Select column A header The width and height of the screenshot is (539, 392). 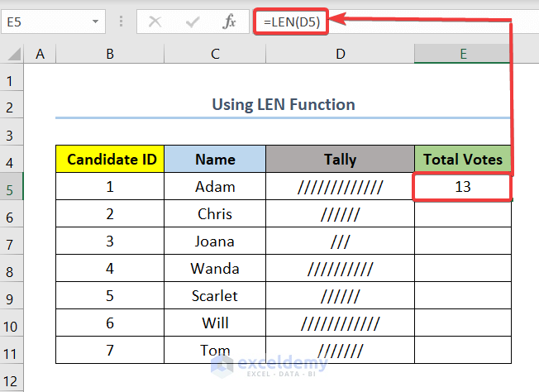40,55
